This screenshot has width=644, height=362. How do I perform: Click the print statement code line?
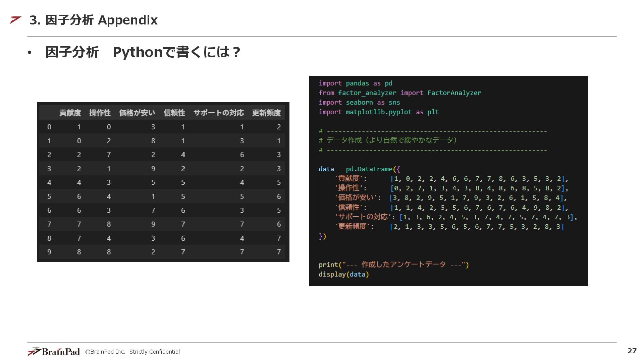click(394, 265)
